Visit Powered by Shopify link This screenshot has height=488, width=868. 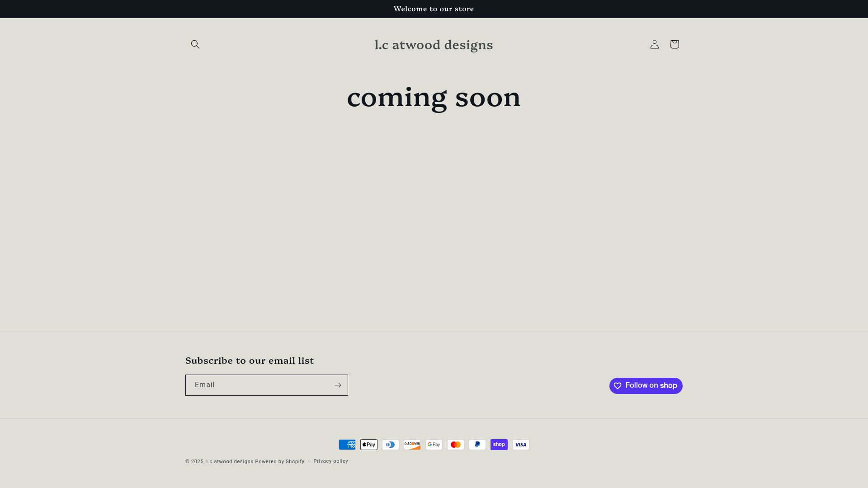[280, 462]
